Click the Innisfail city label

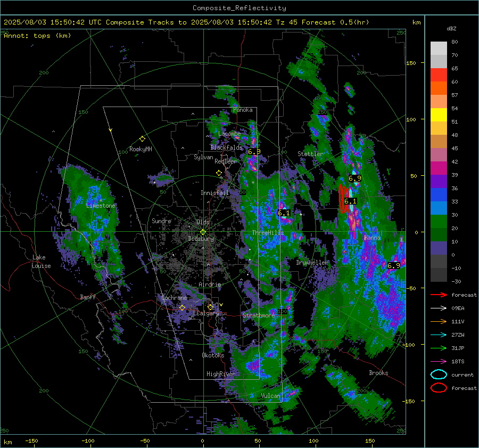point(214,193)
